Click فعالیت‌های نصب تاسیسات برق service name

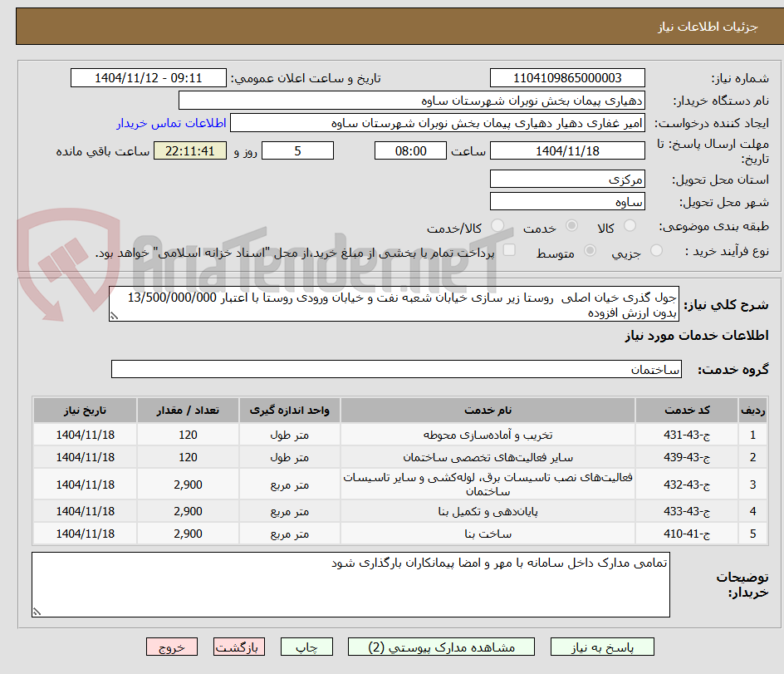click(x=488, y=485)
